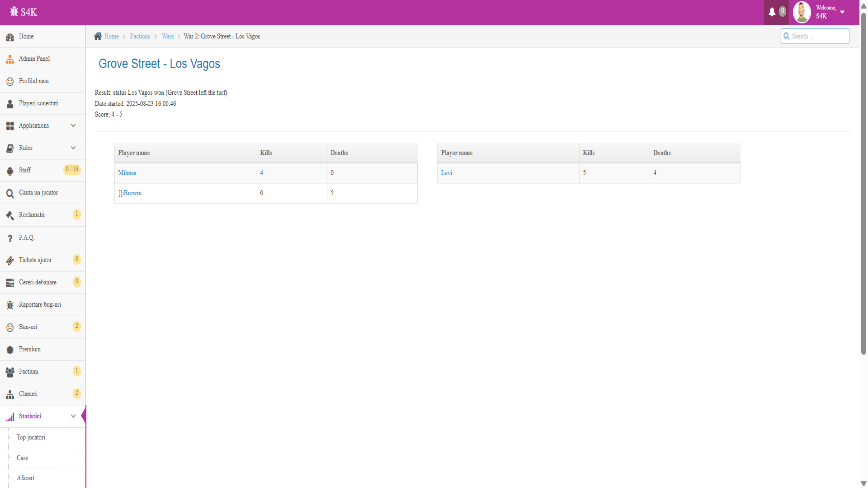868x488 pixels.
Task: Go to Wars breadcrumb link
Action: tap(167, 36)
